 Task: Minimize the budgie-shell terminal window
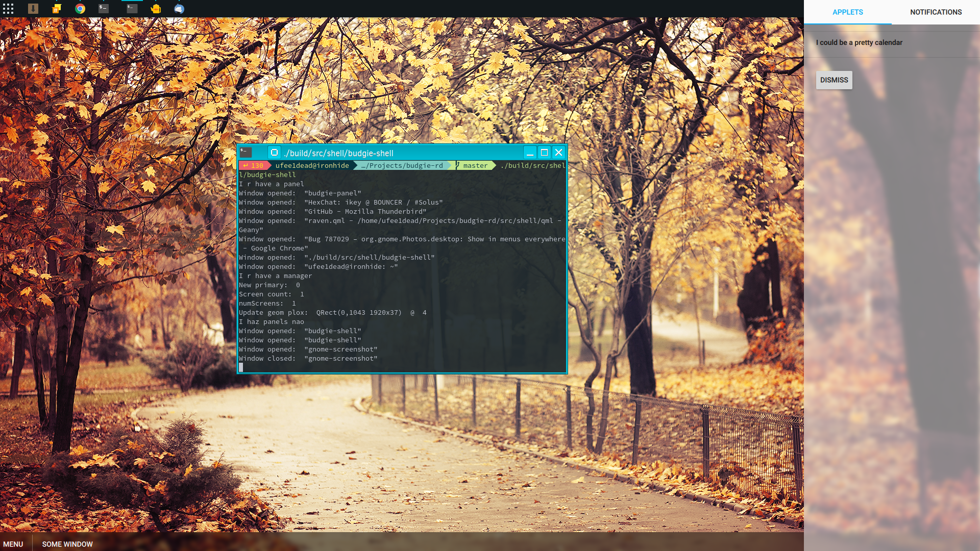click(530, 153)
